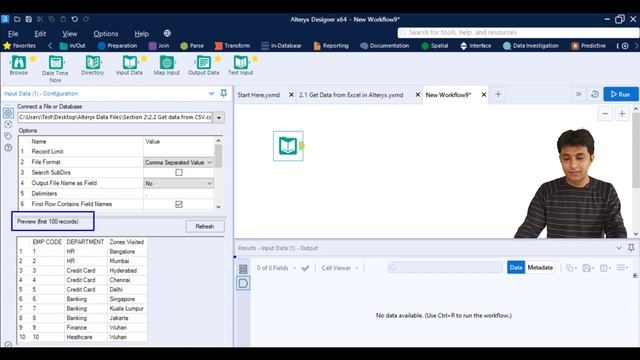Click the Input Data node on canvas
Image resolution: width=640 pixels, height=360 pixels.
pos(288,146)
